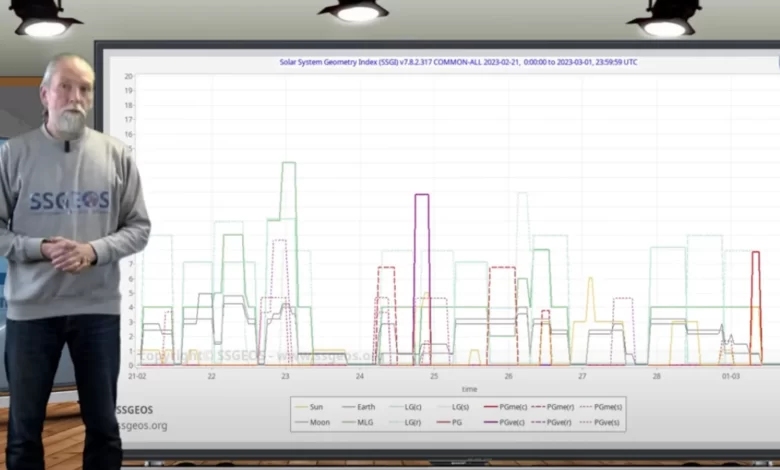
Task: Click the Solar System Geometry Index chart title
Action: 458,62
